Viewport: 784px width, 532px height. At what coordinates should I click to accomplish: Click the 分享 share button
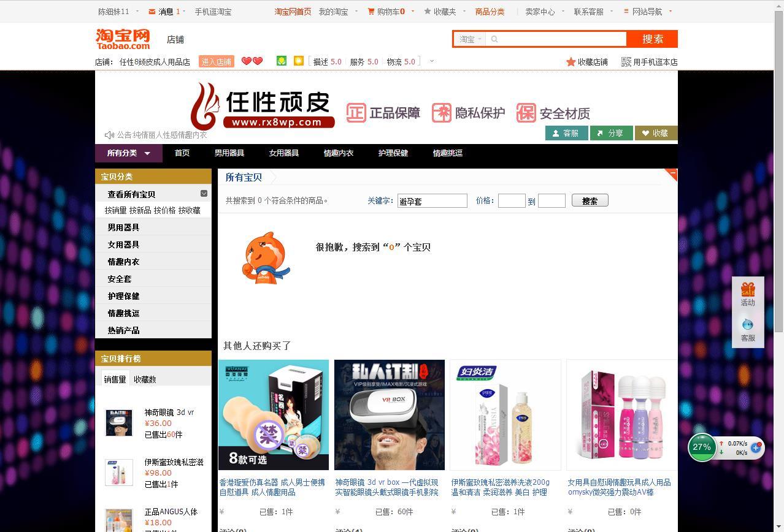(x=611, y=133)
